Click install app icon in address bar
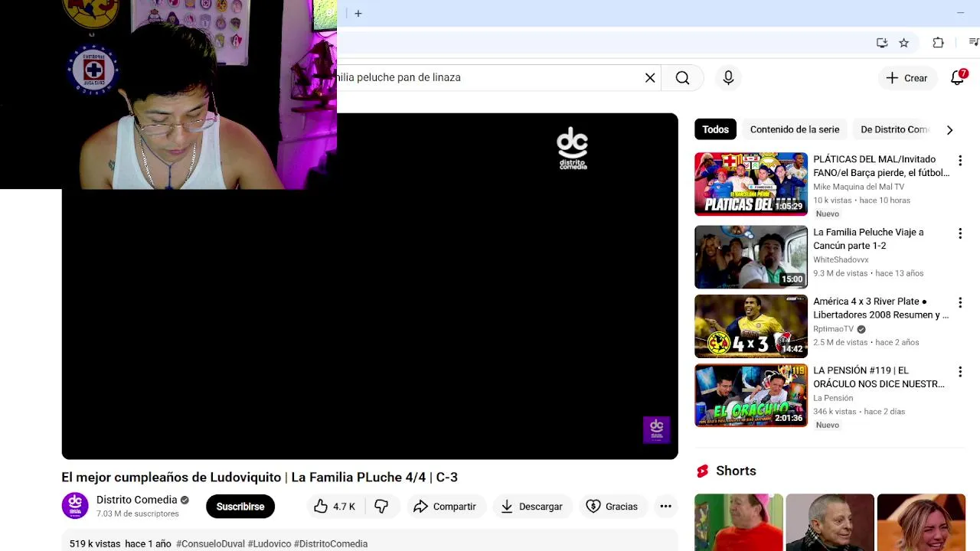 [882, 43]
